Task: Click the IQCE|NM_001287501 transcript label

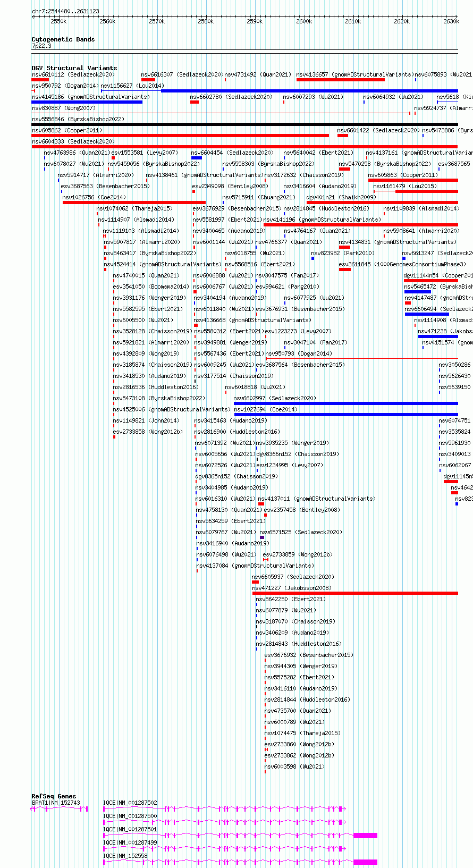Action: [130, 829]
